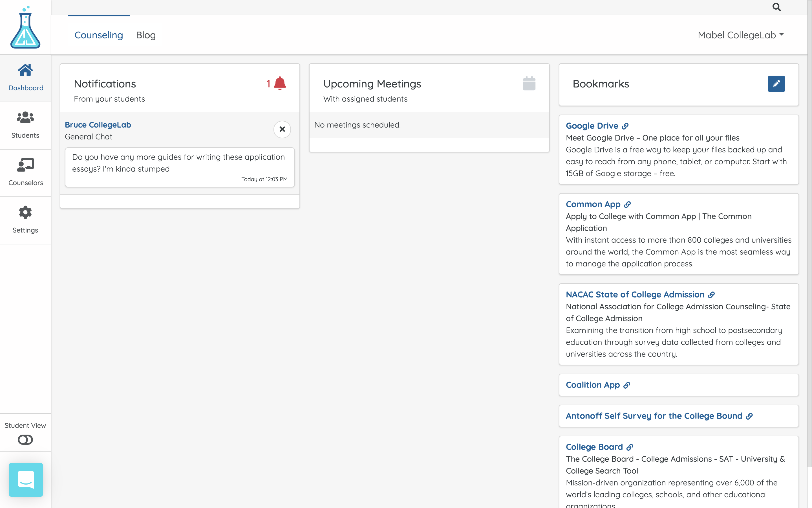
Task: Click the 'General Chat' label
Action: pos(88,137)
